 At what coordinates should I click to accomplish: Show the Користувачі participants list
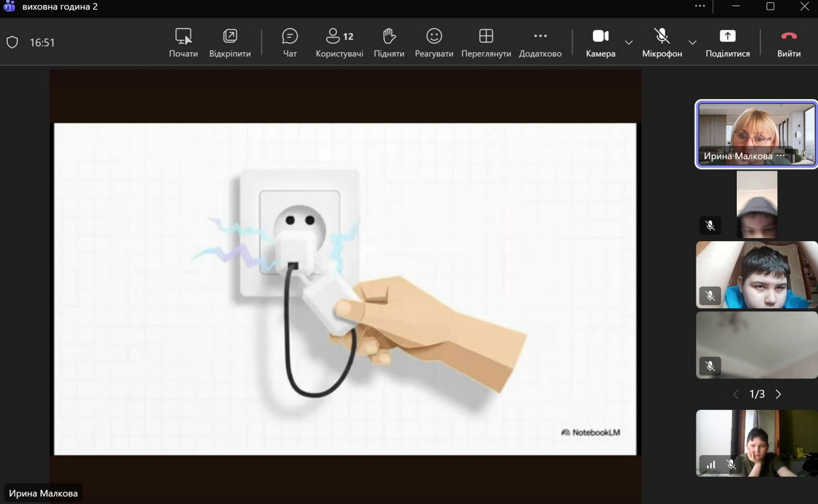point(339,42)
